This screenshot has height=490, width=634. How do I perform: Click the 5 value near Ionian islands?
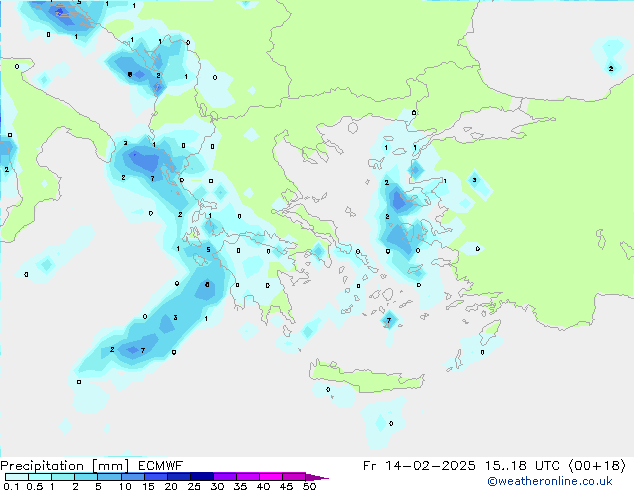click(209, 249)
